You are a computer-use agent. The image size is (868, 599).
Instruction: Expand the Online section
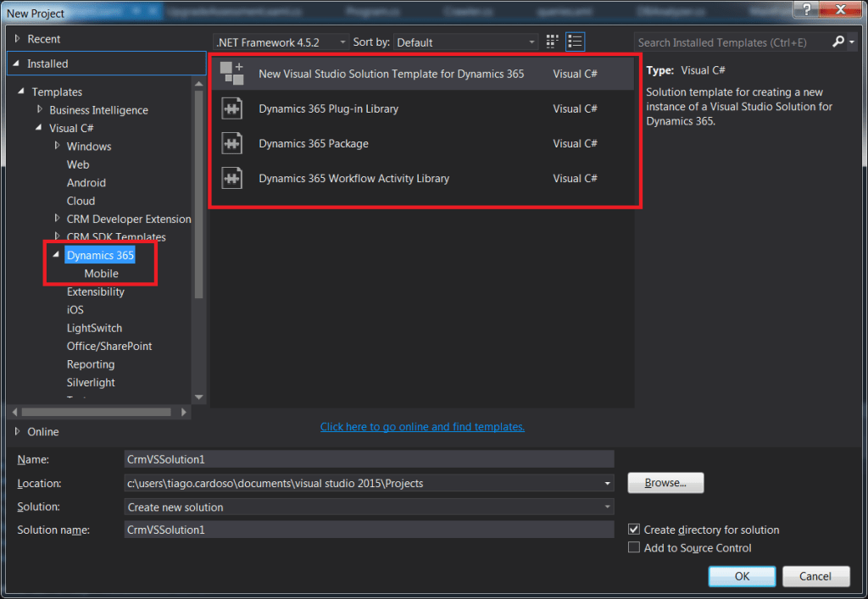pos(17,431)
